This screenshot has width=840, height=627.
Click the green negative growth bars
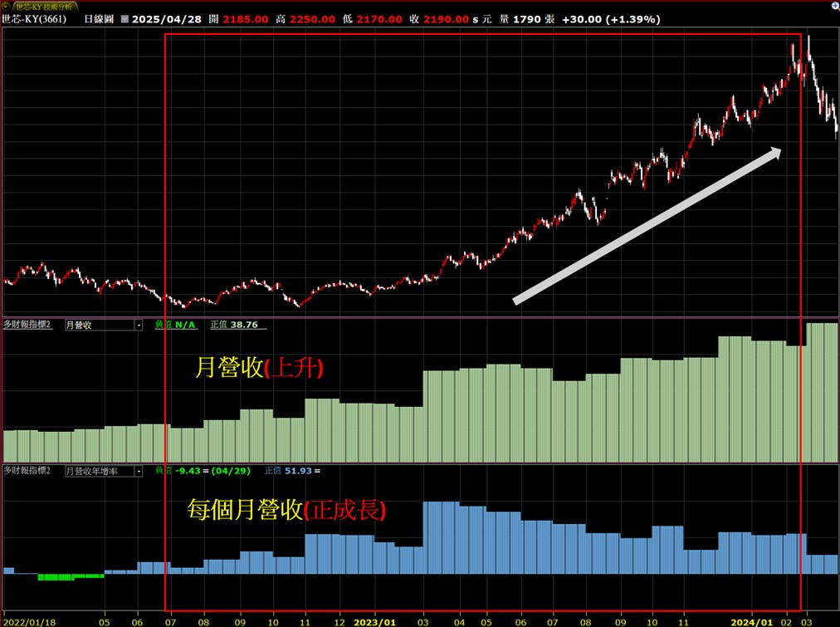click(x=71, y=576)
